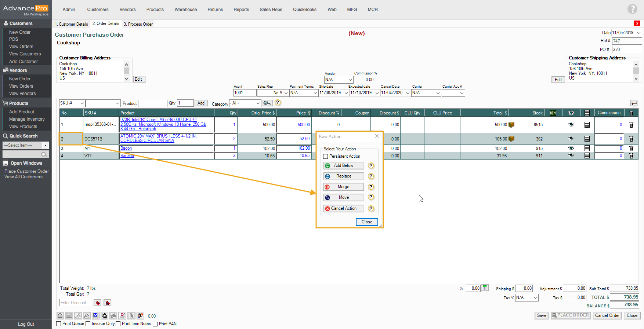Click the trash icon for the Bacon row
Screen dimensions: 644x329
coord(631,148)
